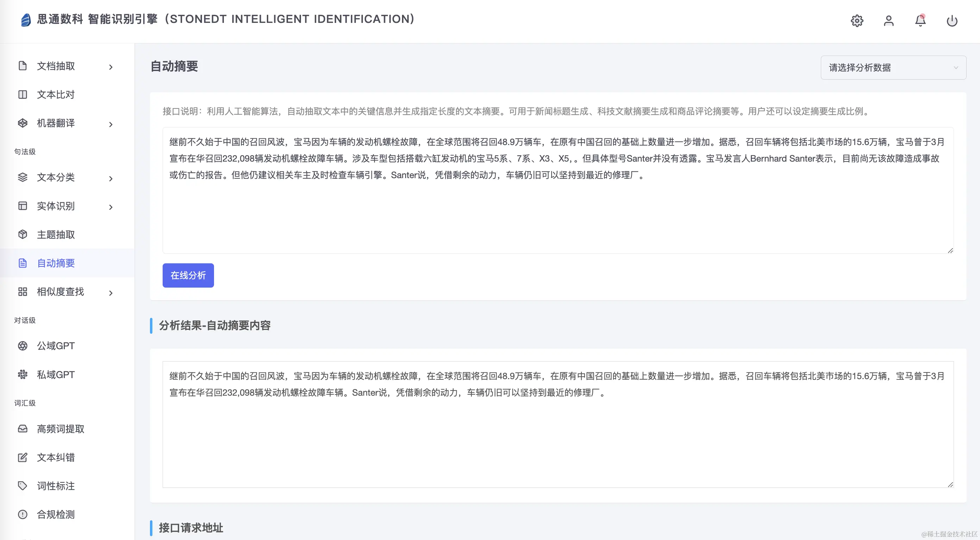Click the user profile icon
This screenshot has width=980, height=540.
click(x=888, y=20)
